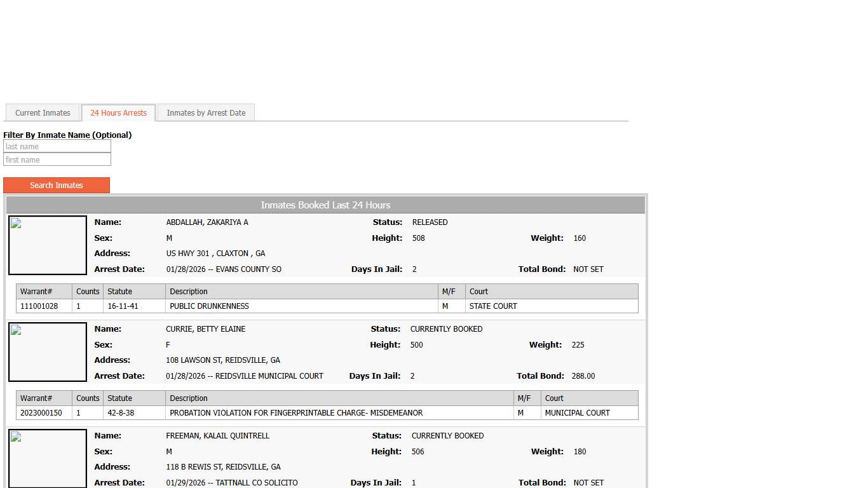Select the 24 Hours Arrests tab
Viewport: 868px width, 488px height.
click(118, 113)
